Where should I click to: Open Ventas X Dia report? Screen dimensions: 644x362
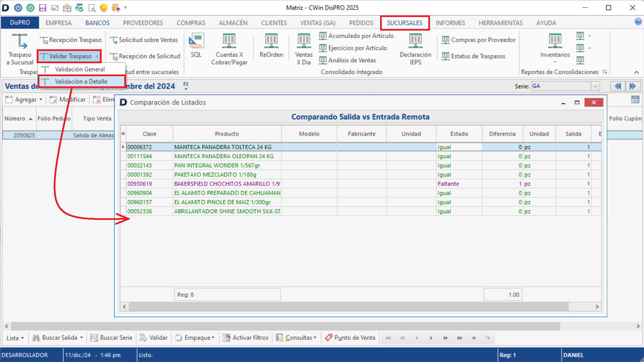[304, 49]
